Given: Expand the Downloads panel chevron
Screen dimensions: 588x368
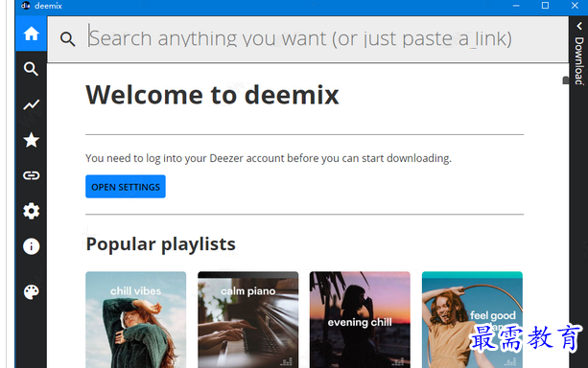Looking at the screenshot, I should (x=579, y=26).
